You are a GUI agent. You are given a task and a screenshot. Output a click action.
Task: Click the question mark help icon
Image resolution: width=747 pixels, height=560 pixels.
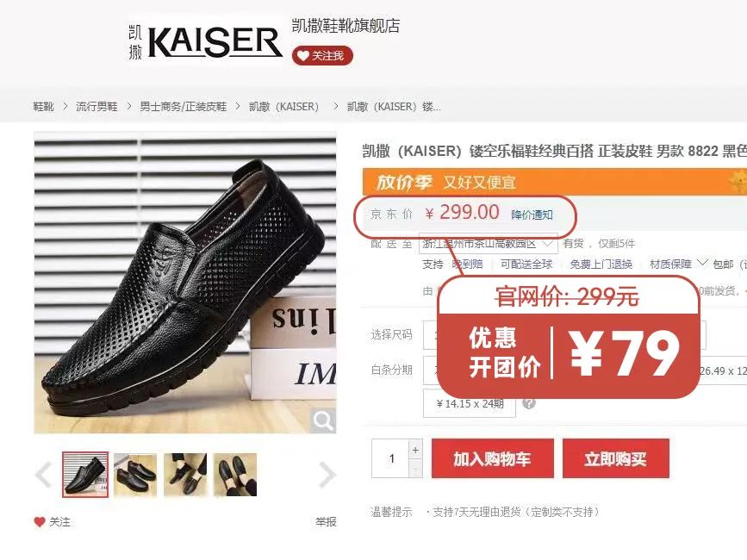pyautogui.click(x=529, y=403)
